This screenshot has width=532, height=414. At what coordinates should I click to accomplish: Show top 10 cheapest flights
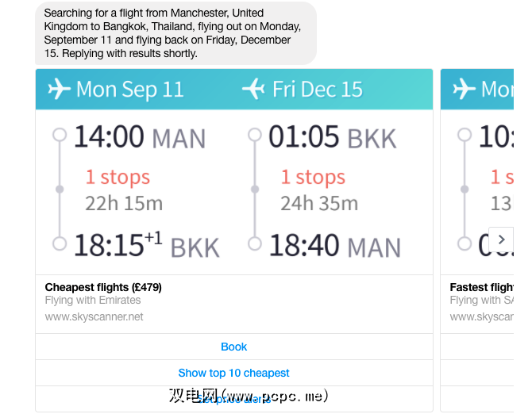click(x=233, y=373)
